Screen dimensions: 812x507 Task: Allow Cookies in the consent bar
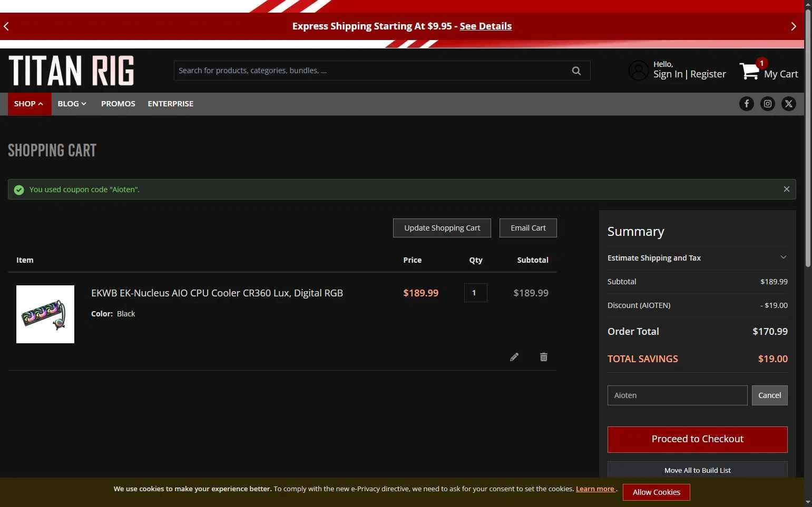pos(657,492)
